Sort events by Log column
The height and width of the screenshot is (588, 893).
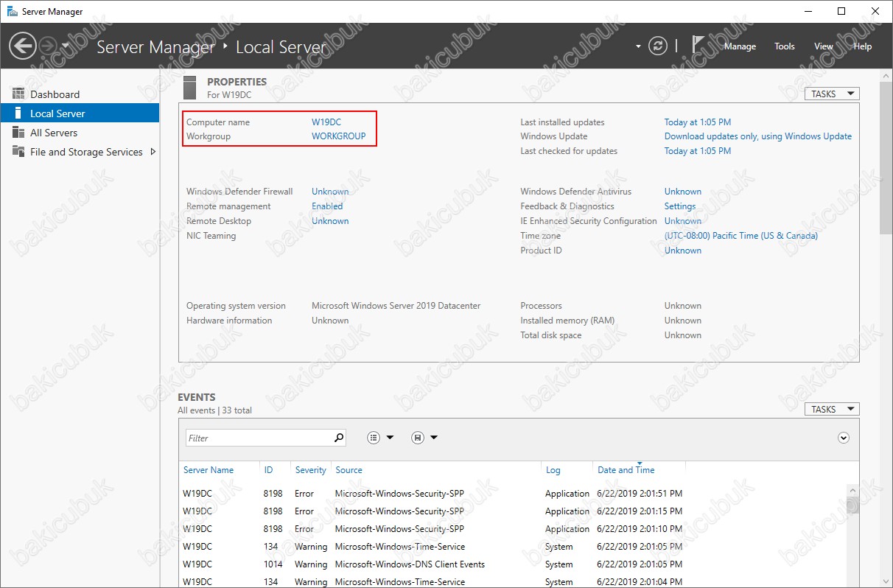(553, 470)
